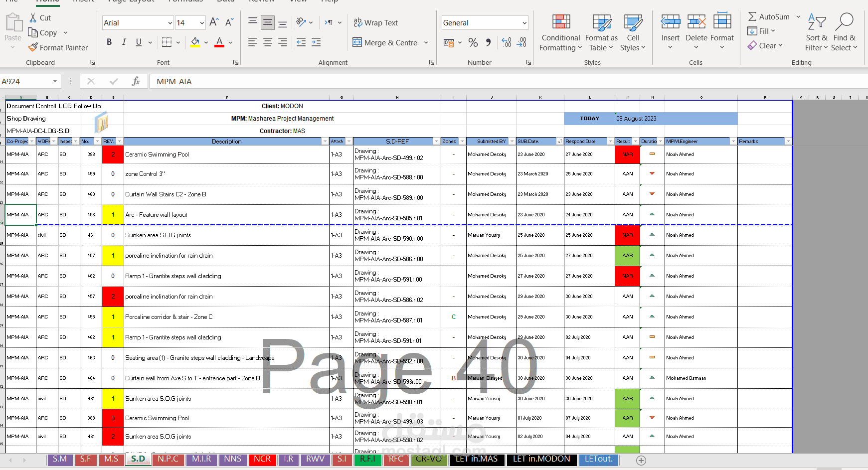The image size is (868, 470).
Task: Switch to the LET in.MODON sheet tab
Action: pos(541,459)
